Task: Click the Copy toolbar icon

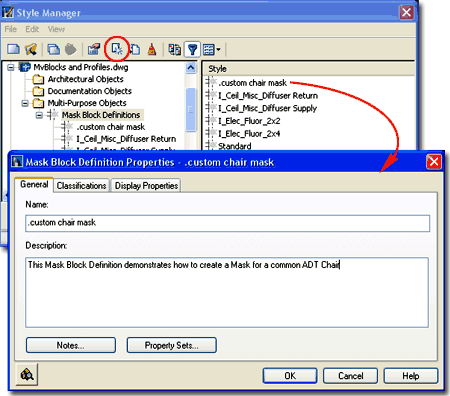Action: 53,49
